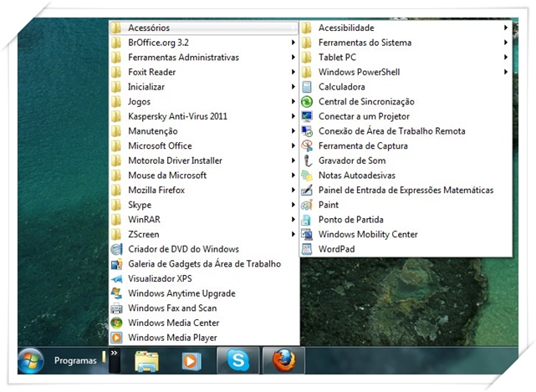Click the Notas Autoadesivas sticky notes icon
This screenshot has width=536, height=392.
[x=307, y=176]
